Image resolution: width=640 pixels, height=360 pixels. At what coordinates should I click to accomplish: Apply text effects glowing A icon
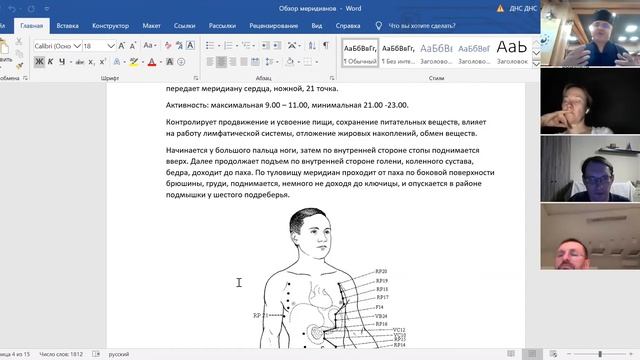[x=117, y=62]
